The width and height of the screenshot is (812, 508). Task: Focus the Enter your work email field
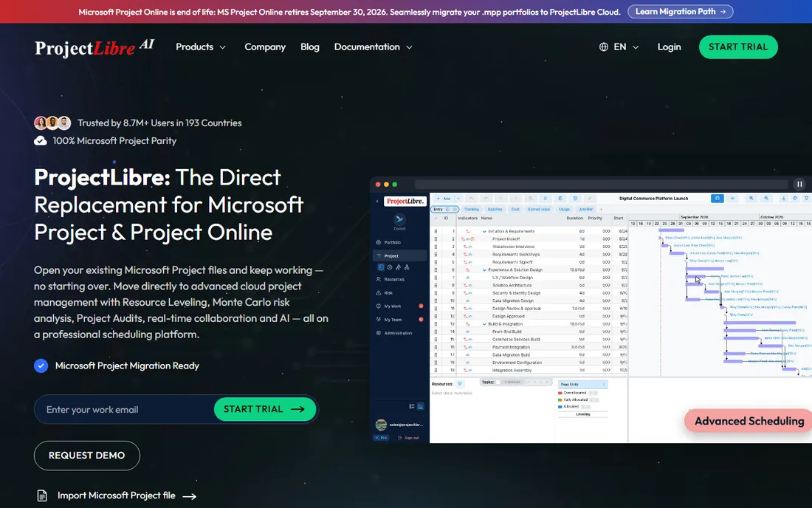point(124,410)
